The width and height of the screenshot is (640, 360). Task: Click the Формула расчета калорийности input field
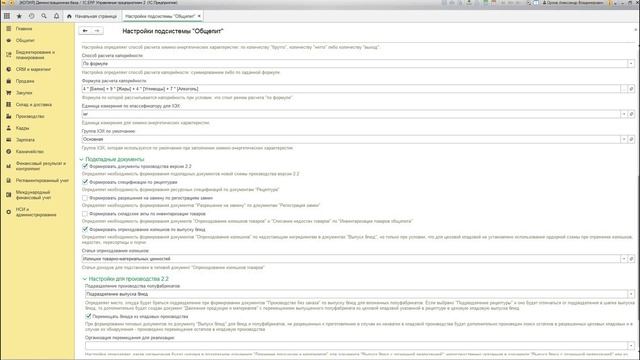pos(351,89)
